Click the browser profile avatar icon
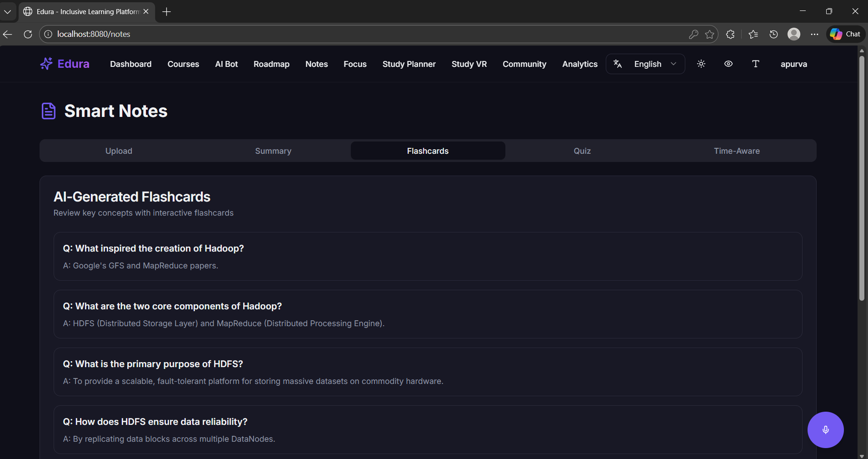The width and height of the screenshot is (868, 459). pos(794,34)
